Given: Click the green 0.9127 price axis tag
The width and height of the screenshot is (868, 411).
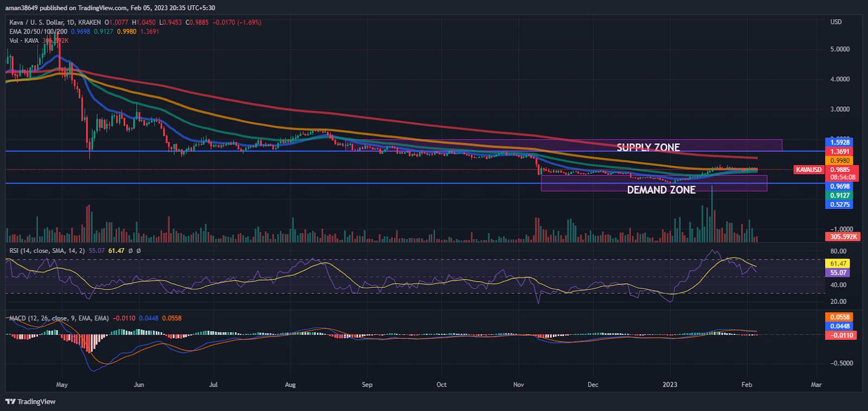Looking at the screenshot, I should pyautogui.click(x=840, y=195).
